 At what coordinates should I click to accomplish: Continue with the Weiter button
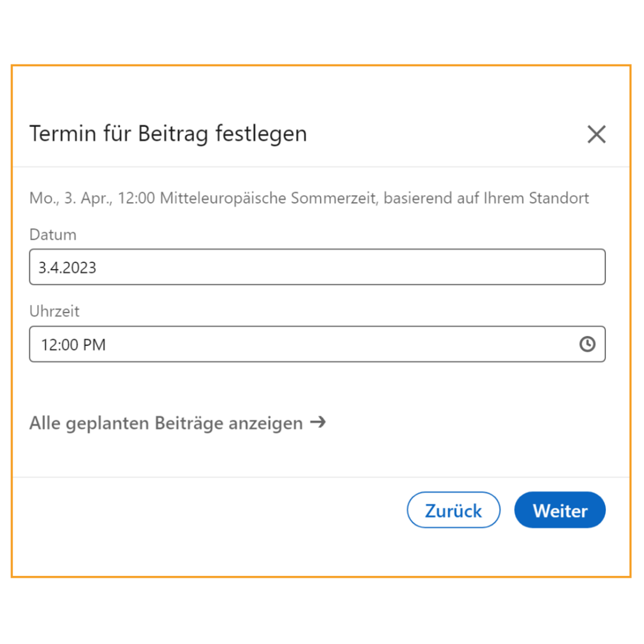[x=560, y=509]
